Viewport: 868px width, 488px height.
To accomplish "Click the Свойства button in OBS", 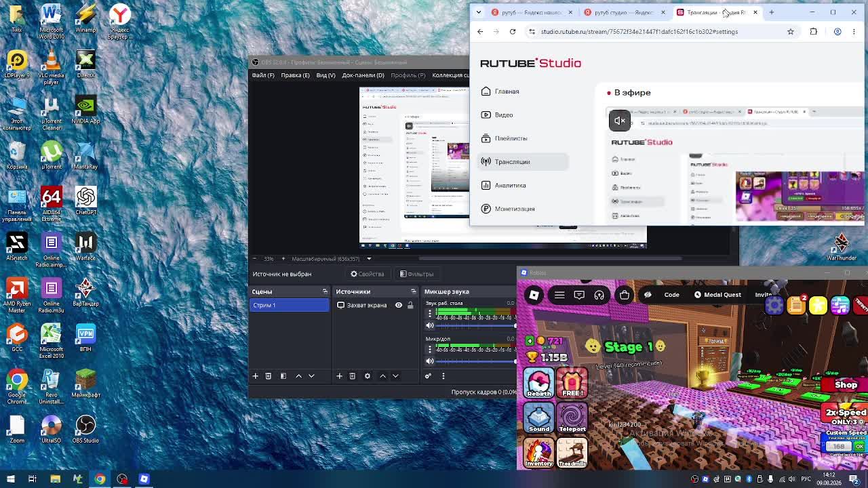I will pyautogui.click(x=368, y=274).
